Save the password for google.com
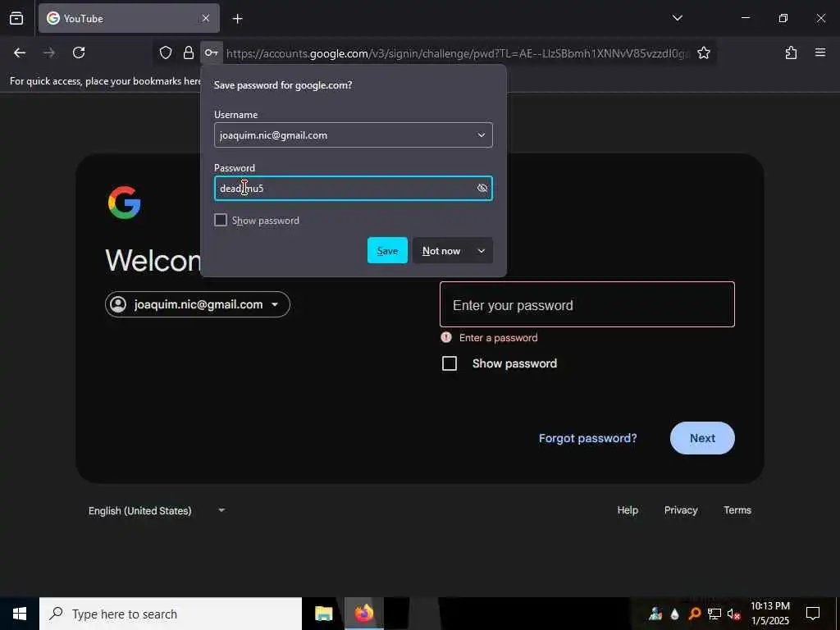 coord(387,250)
